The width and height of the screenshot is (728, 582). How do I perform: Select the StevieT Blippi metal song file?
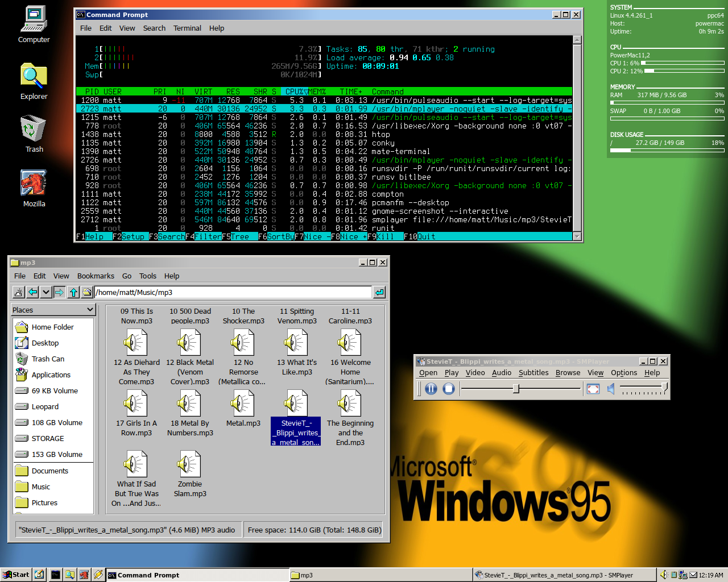pos(295,404)
